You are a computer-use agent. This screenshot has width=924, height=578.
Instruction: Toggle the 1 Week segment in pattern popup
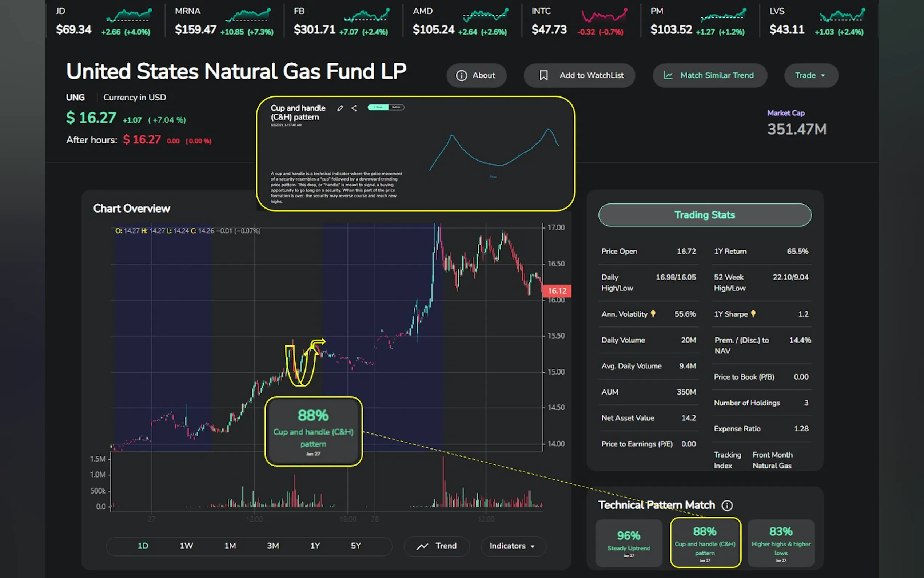point(378,107)
